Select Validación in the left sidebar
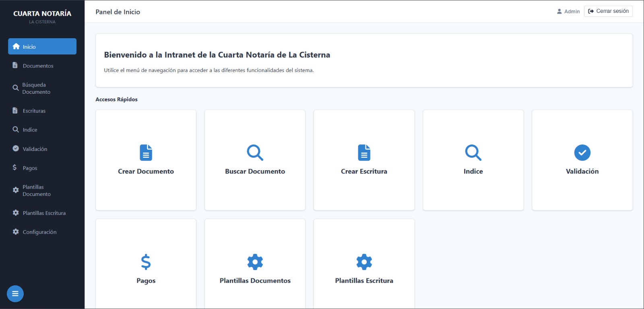The width and height of the screenshot is (644, 309). pos(35,149)
